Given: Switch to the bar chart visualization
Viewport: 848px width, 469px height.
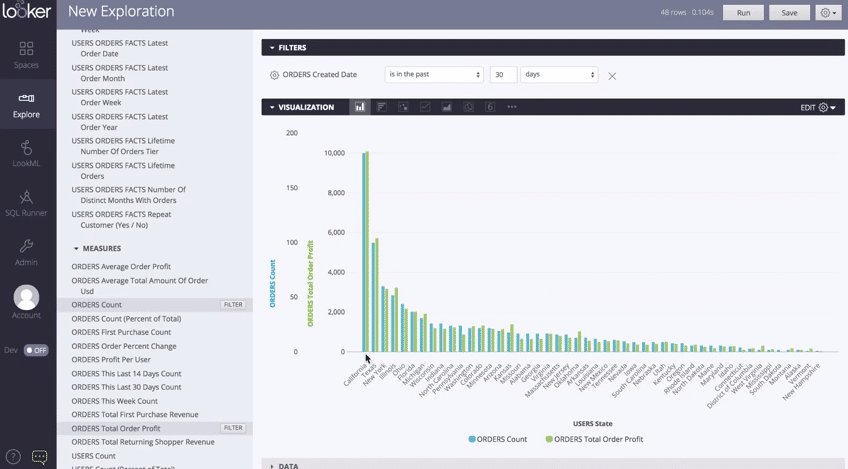Looking at the screenshot, I should [x=381, y=107].
